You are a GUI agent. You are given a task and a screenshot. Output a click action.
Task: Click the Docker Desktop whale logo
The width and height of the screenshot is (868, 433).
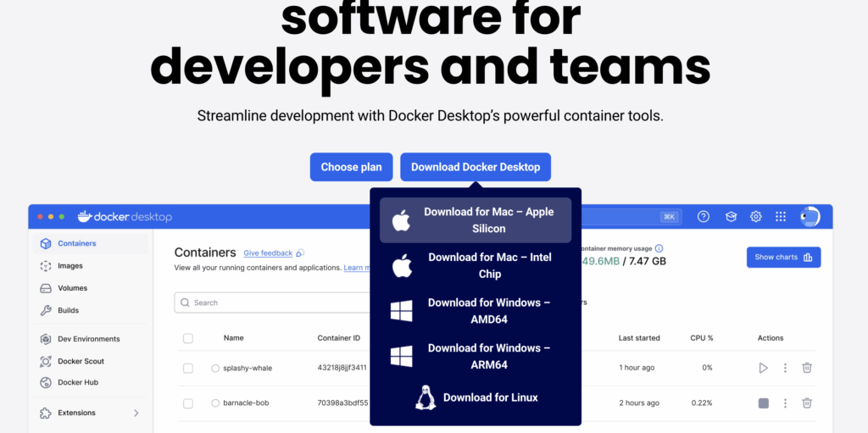click(84, 217)
